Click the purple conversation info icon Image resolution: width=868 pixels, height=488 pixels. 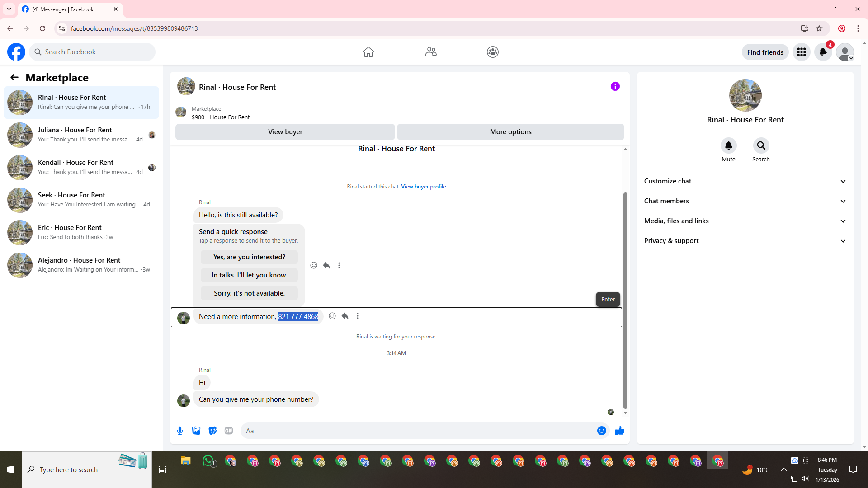(x=615, y=86)
